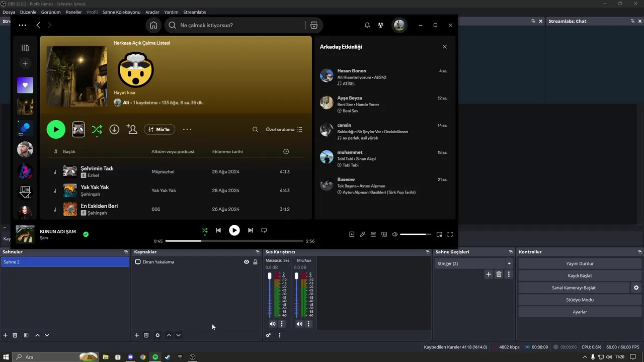This screenshot has width=644, height=362.
Task: Toggle repeat in the player bar
Action: pos(264,230)
